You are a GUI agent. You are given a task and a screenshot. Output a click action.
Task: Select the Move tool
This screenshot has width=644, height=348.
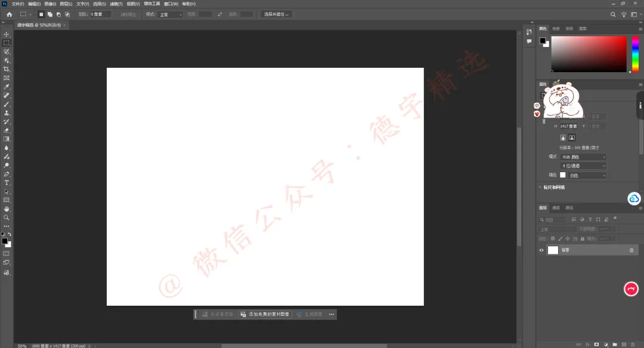[x=7, y=35]
